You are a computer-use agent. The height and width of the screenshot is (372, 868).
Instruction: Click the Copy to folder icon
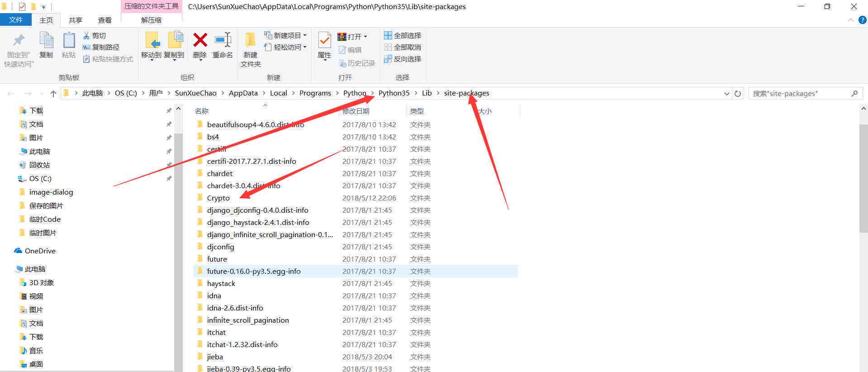(175, 40)
